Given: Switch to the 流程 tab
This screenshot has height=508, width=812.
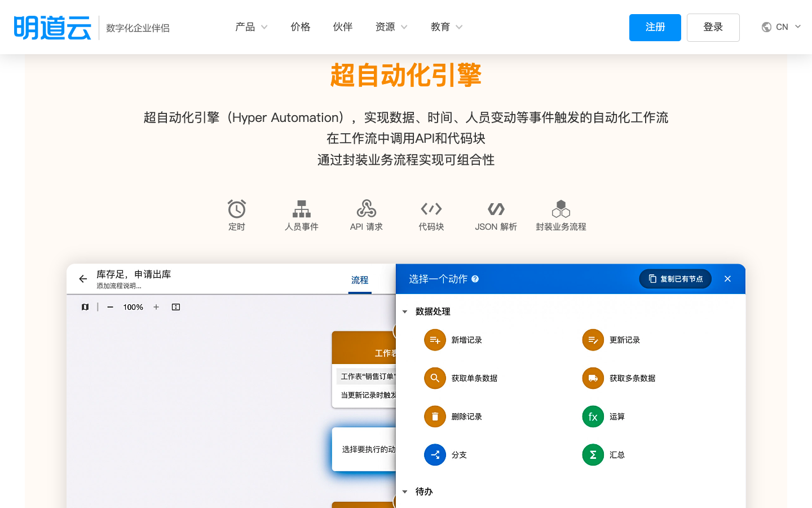Looking at the screenshot, I should click(x=360, y=281).
